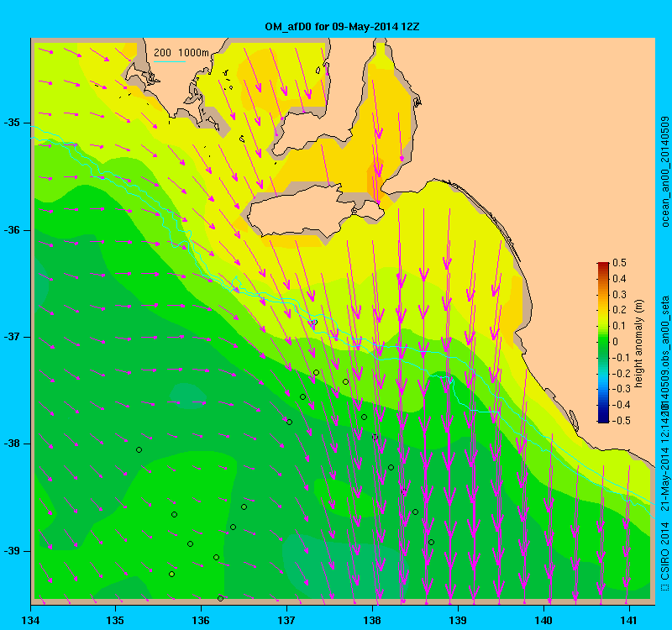Click the vertical "CSIRO 2014" credit text
The width and height of the screenshot is (672, 630).
(x=664, y=550)
